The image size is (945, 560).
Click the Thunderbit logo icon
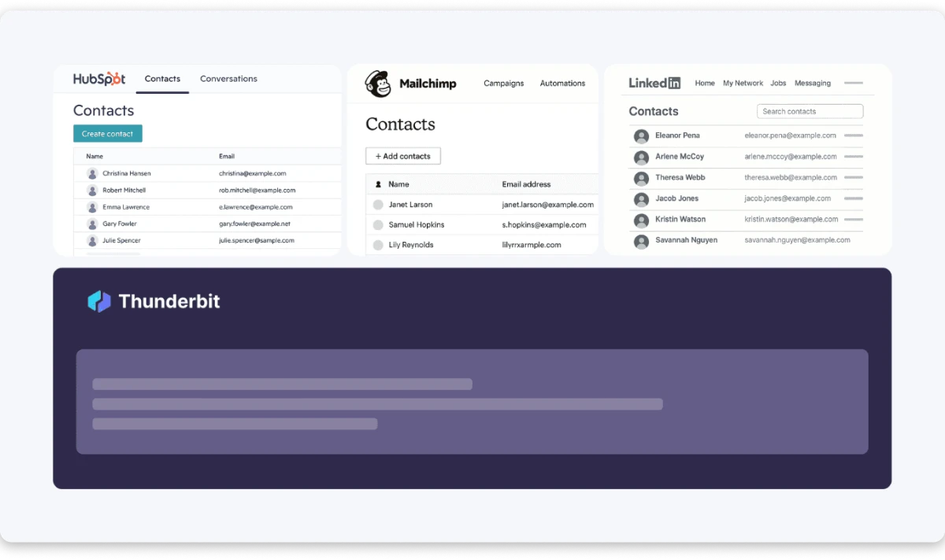click(99, 301)
